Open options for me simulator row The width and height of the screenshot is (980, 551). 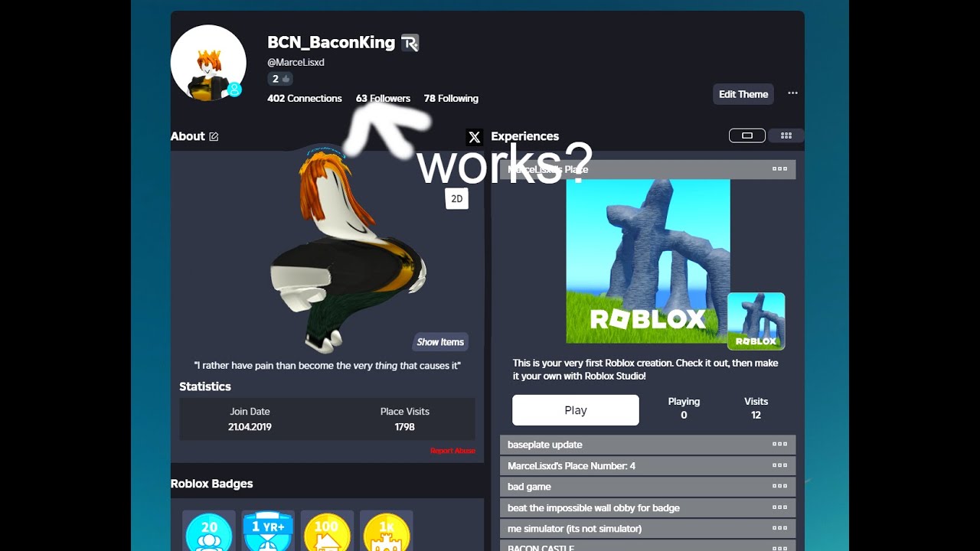click(x=779, y=529)
